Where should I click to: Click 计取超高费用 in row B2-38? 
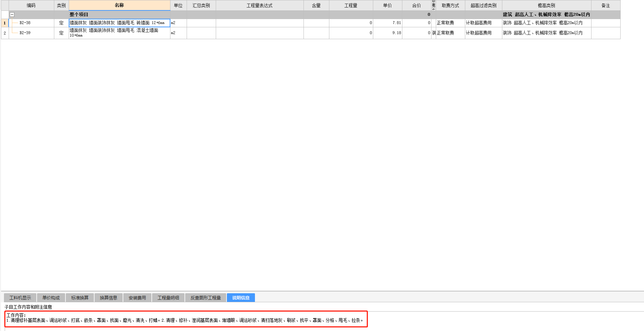tap(484, 23)
